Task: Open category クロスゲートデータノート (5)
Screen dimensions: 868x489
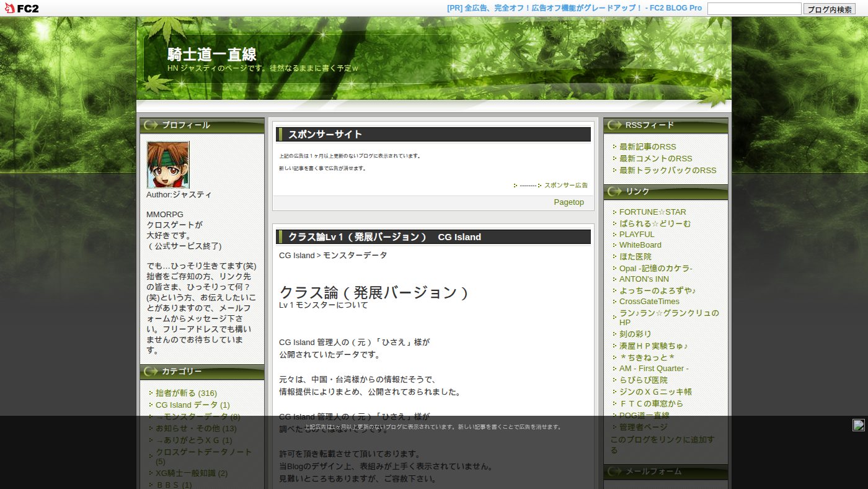Action: [204, 457]
